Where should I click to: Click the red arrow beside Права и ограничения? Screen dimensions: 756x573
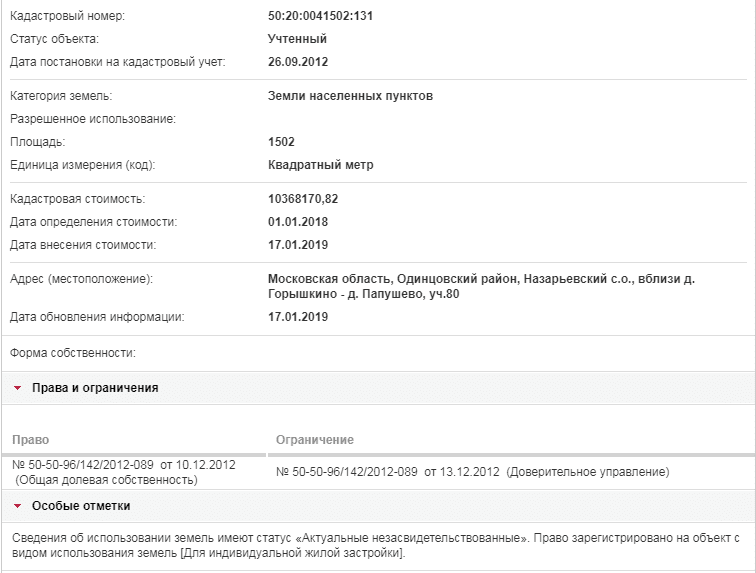(18, 388)
